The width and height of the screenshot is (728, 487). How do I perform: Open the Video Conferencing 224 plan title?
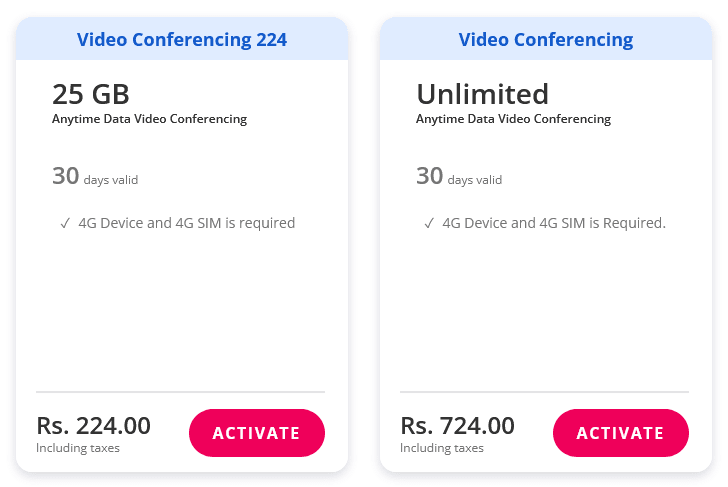pos(182,40)
